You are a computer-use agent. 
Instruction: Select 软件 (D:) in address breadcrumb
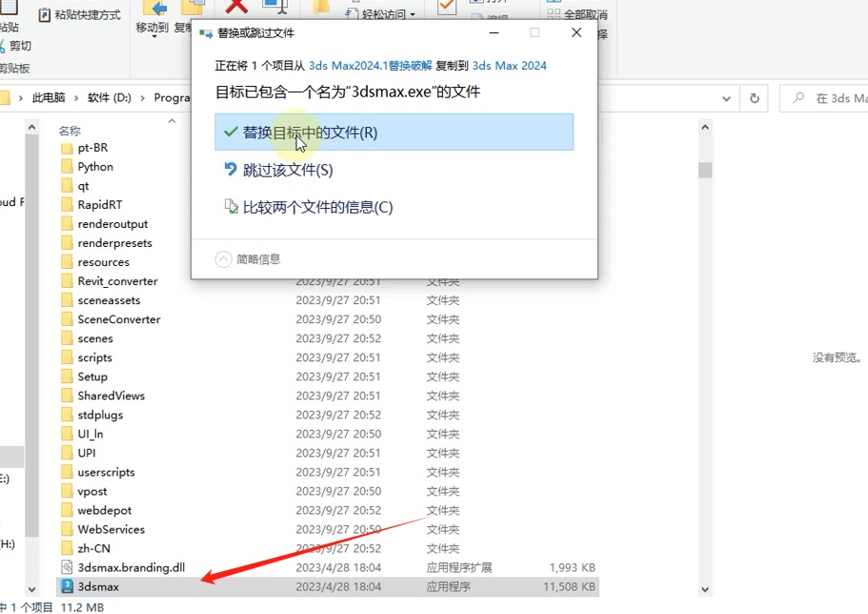pos(109,97)
